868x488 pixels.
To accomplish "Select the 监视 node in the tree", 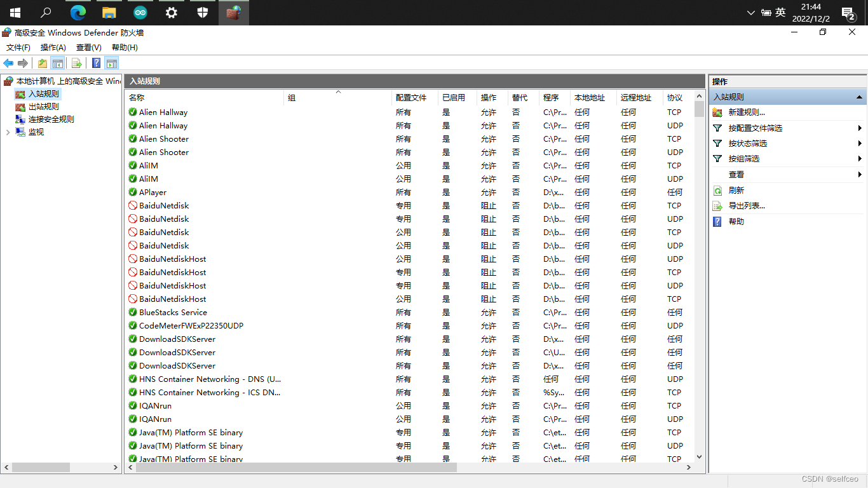I will click(x=36, y=132).
